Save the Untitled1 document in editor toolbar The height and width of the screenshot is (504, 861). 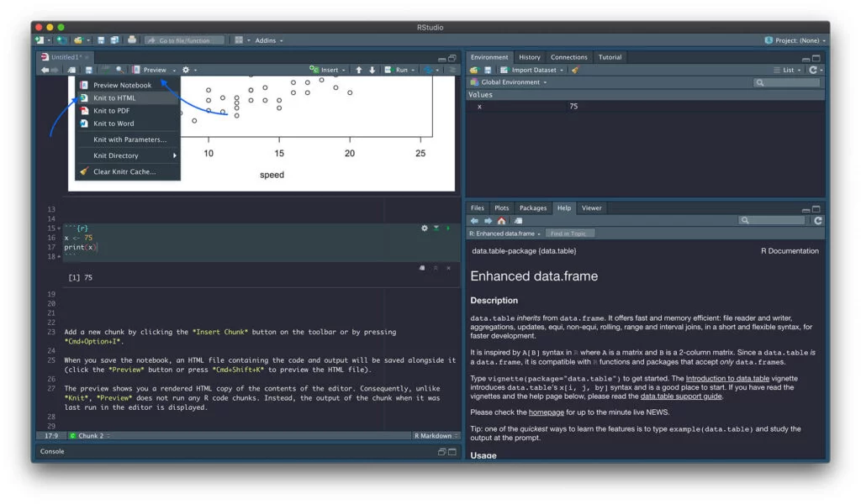coord(88,70)
